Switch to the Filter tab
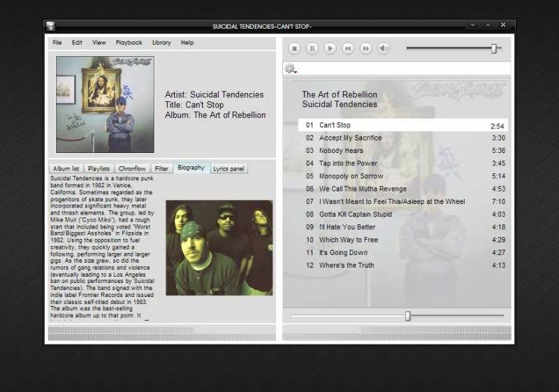The width and height of the screenshot is (559, 392). (x=162, y=168)
